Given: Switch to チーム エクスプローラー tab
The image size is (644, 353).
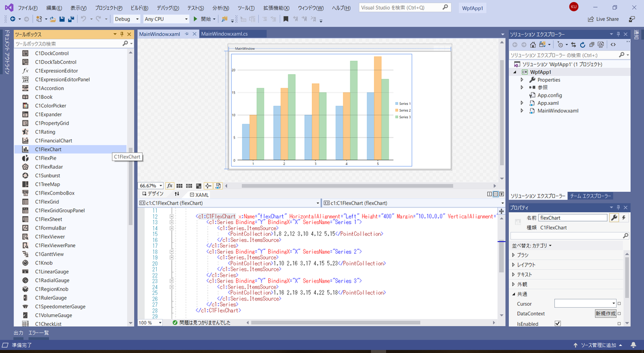Looking at the screenshot, I should 590,196.
